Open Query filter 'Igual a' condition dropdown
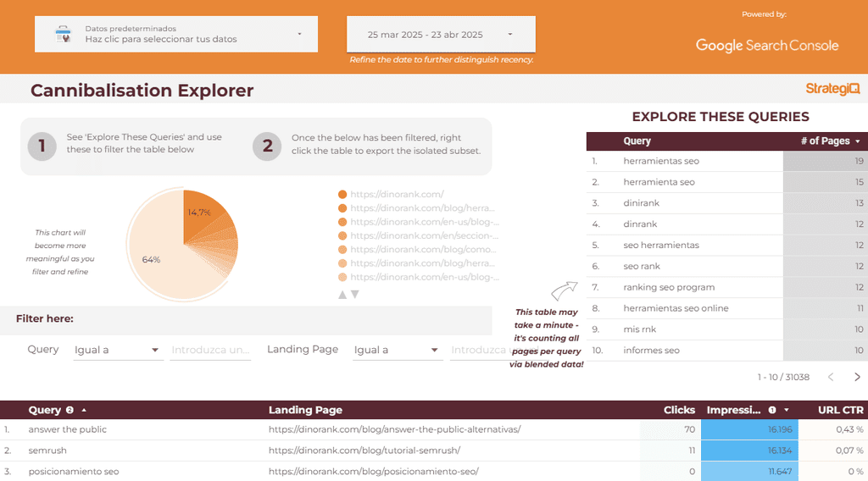This screenshot has width=868, height=481. pos(118,350)
